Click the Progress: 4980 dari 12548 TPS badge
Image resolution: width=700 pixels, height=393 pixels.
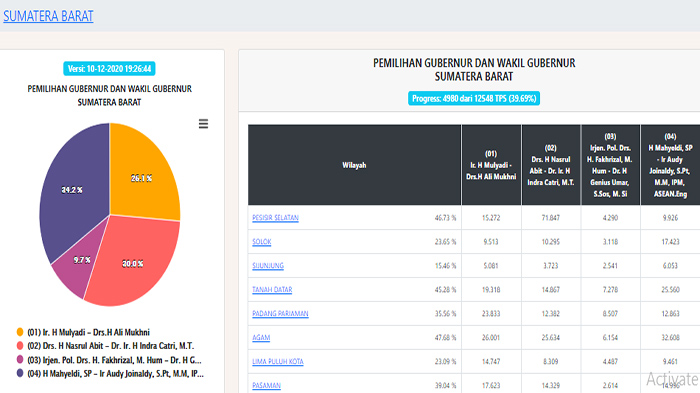[x=474, y=98]
